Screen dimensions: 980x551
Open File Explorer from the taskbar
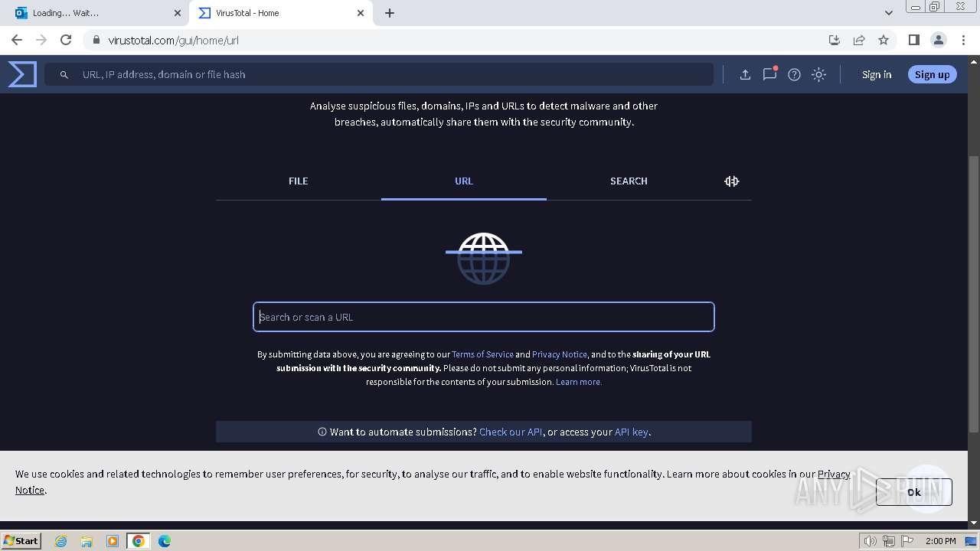point(87,541)
